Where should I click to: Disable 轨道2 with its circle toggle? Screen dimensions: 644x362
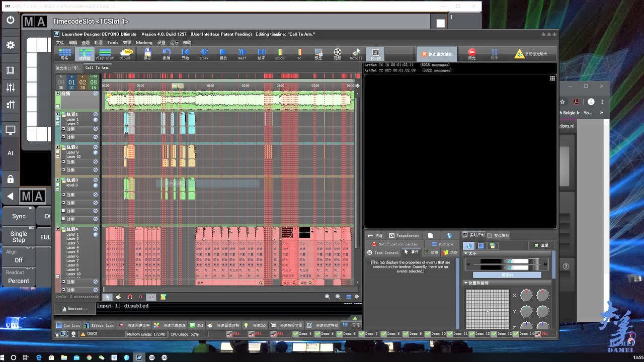pyautogui.click(x=96, y=147)
